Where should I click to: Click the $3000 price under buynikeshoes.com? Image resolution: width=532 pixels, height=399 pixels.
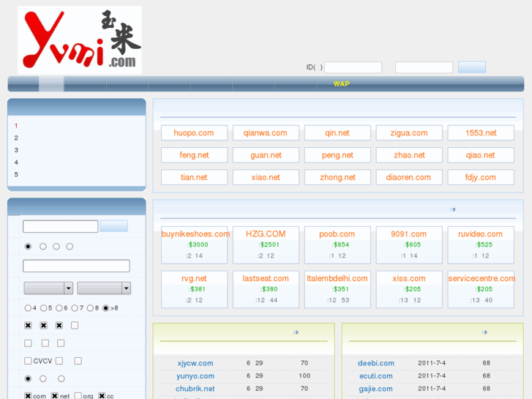pos(198,245)
